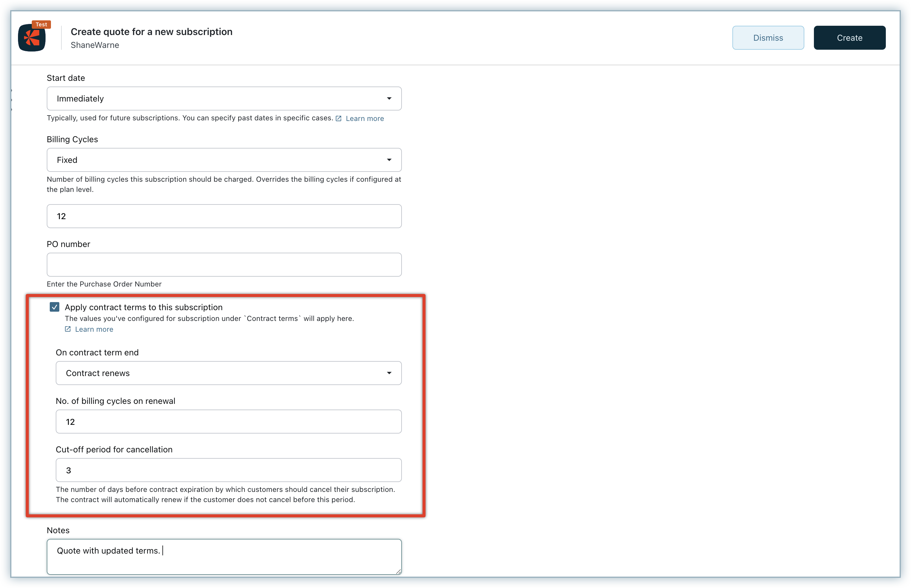Click the Billing Cycles dropdown arrow

389,160
